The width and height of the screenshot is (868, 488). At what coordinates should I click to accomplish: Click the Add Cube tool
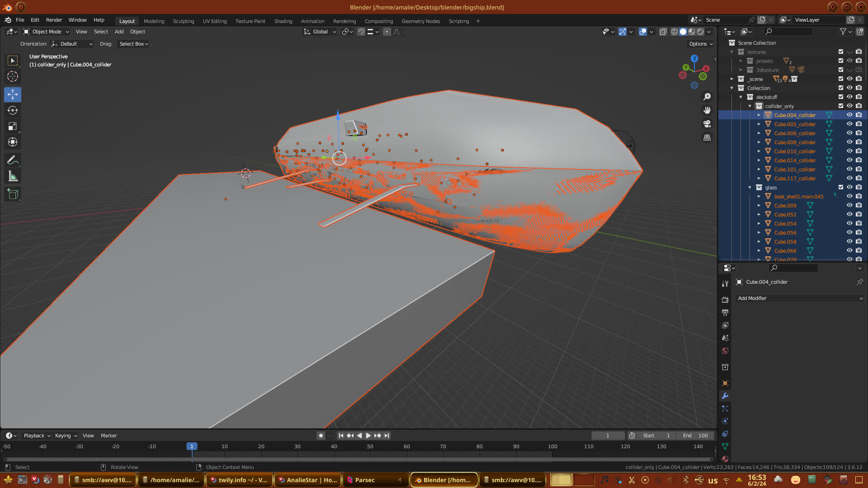[x=13, y=194]
